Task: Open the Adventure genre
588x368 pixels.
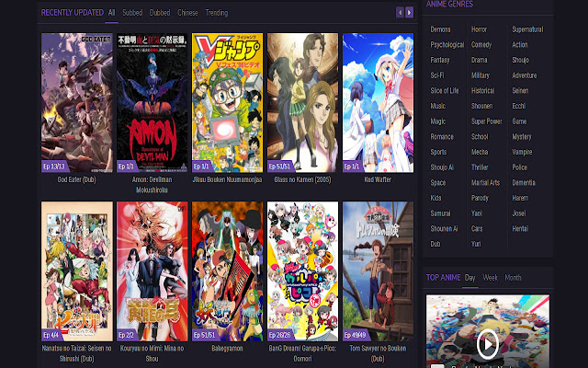Action: [525, 75]
